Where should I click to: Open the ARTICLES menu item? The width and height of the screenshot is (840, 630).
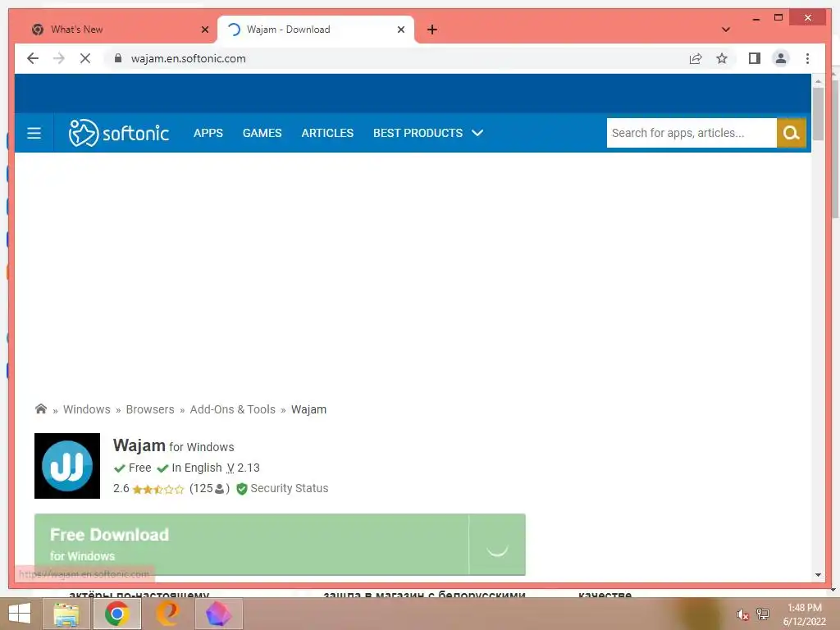pyautogui.click(x=327, y=133)
